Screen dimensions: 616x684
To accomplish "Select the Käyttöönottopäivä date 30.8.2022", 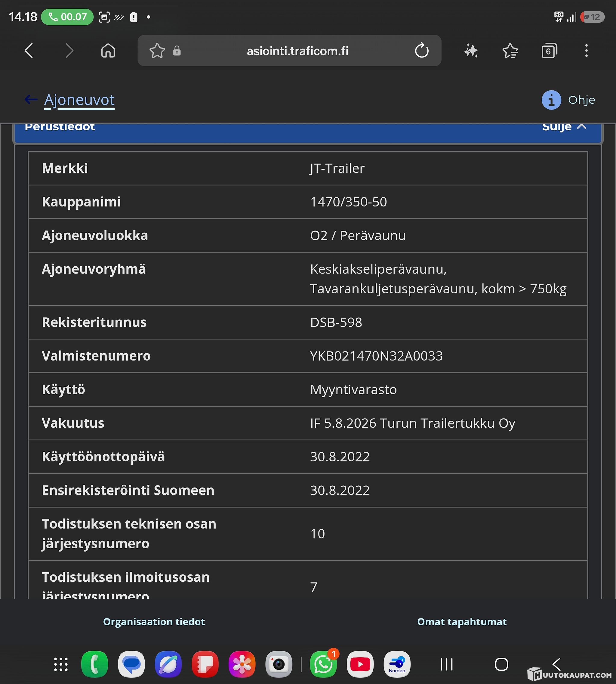I will (340, 457).
